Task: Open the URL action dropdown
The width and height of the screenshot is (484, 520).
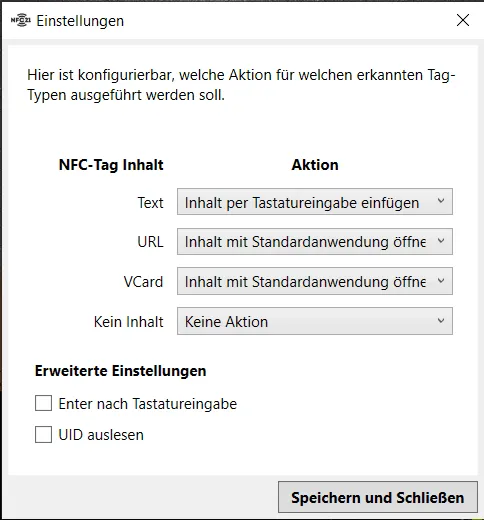Action: (315, 242)
